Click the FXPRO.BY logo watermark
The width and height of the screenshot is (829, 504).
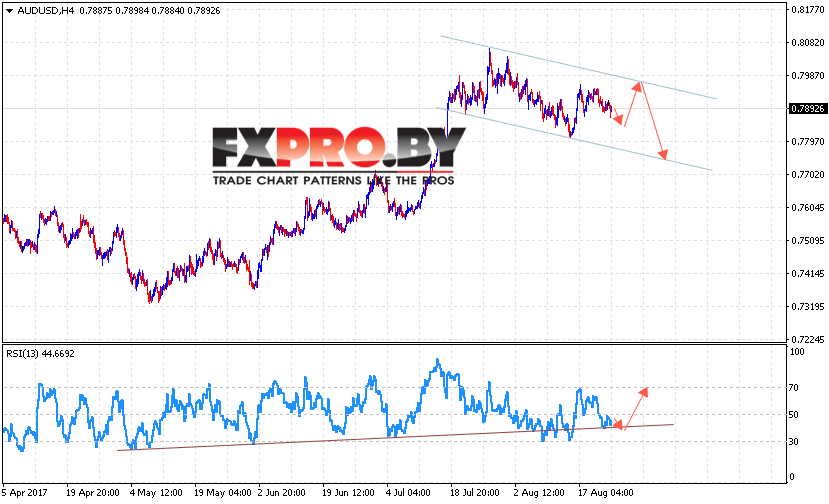(338, 148)
